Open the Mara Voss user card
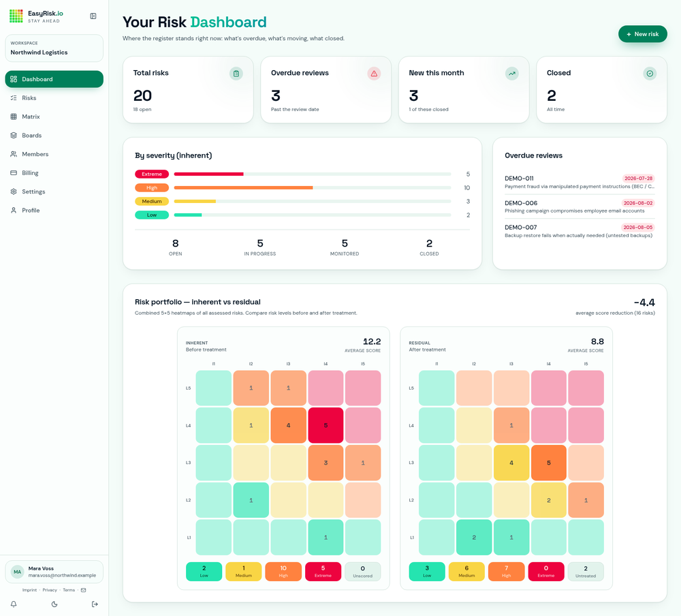This screenshot has width=681, height=616. tap(54, 572)
